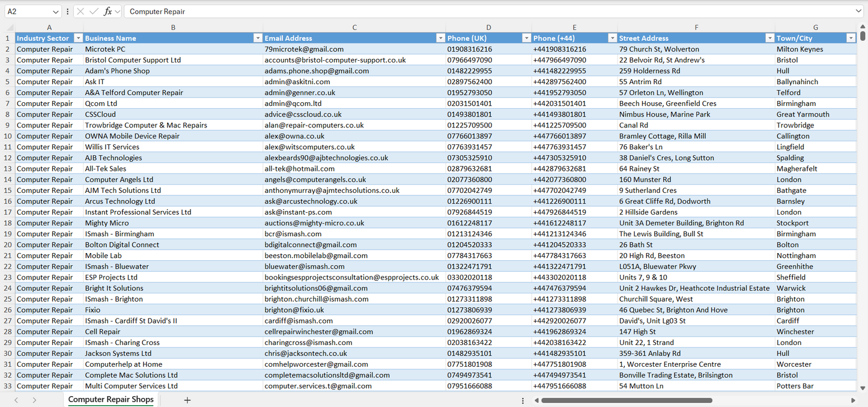Select row 25 header
This screenshot has width=868, height=407.
[8, 299]
